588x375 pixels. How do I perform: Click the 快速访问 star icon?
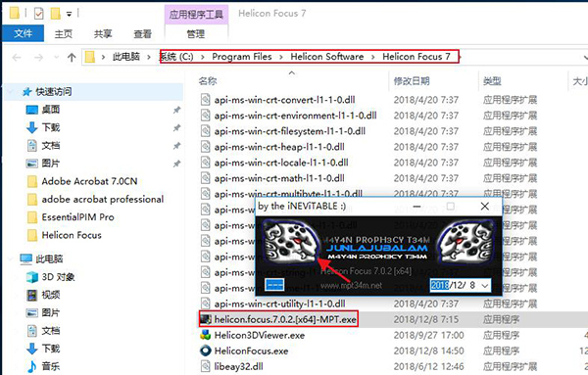(26, 91)
